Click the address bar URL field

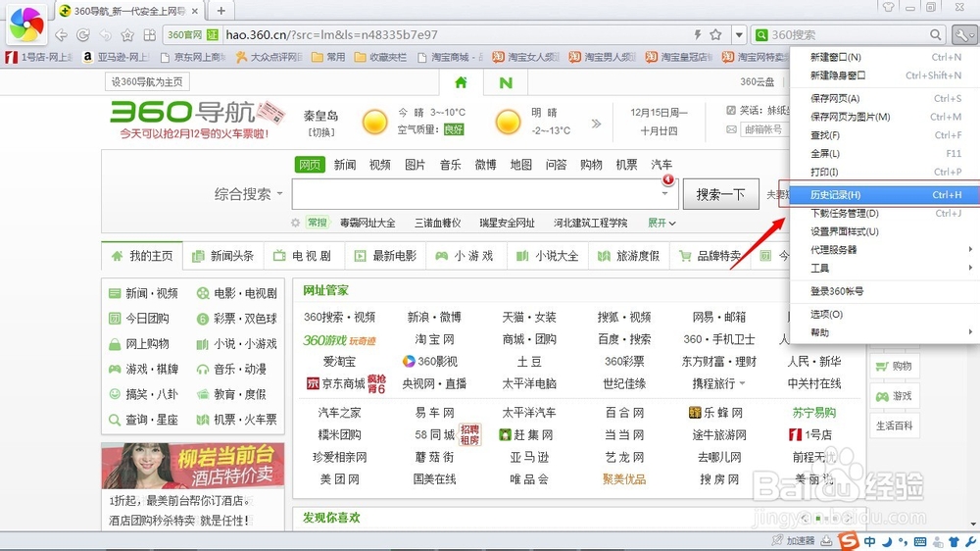(x=457, y=35)
